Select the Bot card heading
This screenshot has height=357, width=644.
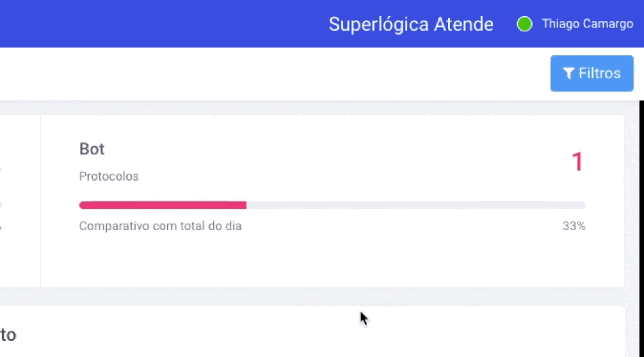pos(92,149)
